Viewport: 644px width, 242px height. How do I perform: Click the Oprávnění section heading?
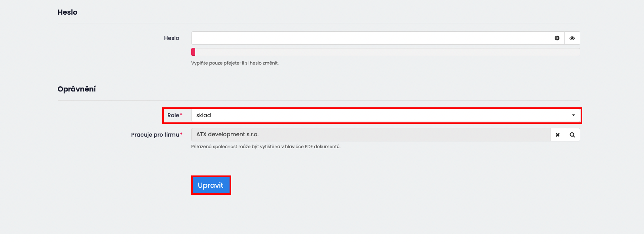pyautogui.click(x=77, y=89)
